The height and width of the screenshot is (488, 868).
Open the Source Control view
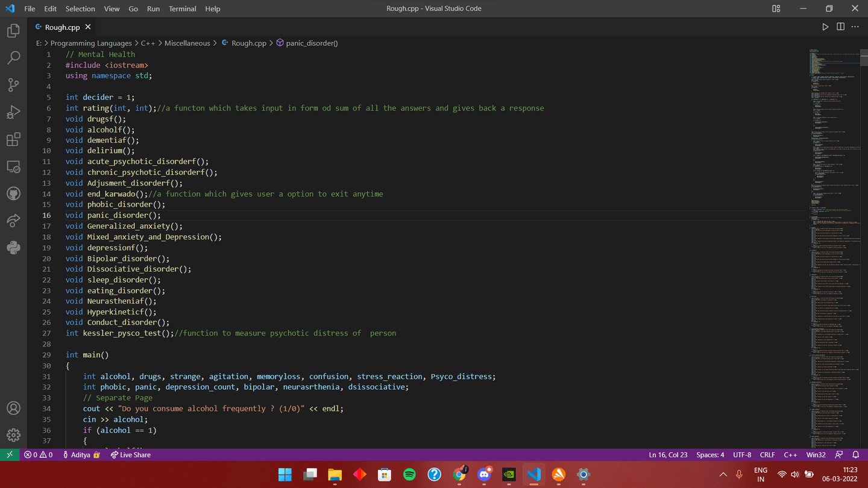tap(13, 85)
